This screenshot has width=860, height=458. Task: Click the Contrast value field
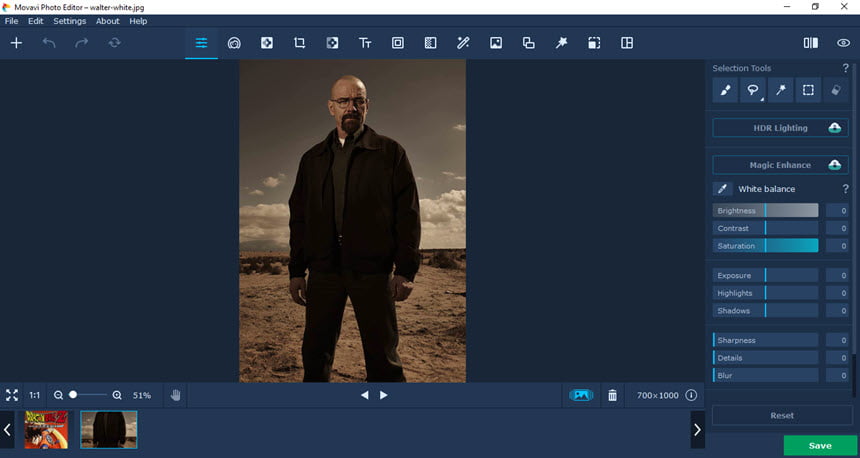(837, 228)
